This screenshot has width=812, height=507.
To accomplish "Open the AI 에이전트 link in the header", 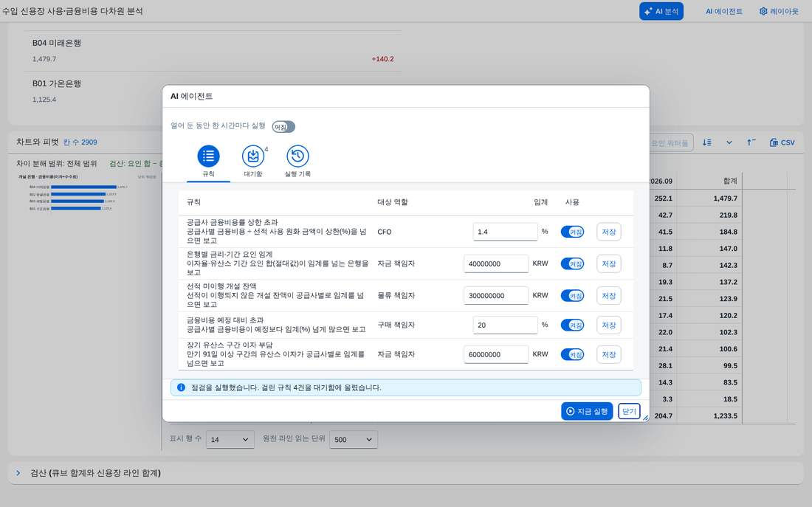I will (x=723, y=11).
